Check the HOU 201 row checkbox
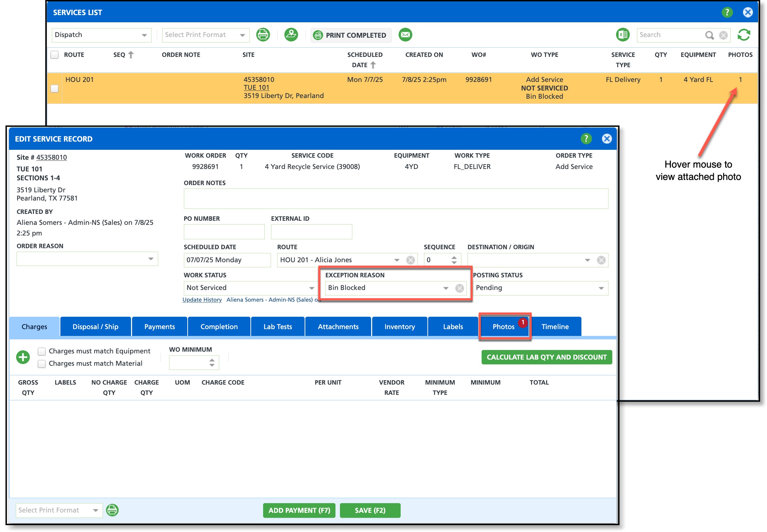The width and height of the screenshot is (767, 532). pyautogui.click(x=55, y=89)
